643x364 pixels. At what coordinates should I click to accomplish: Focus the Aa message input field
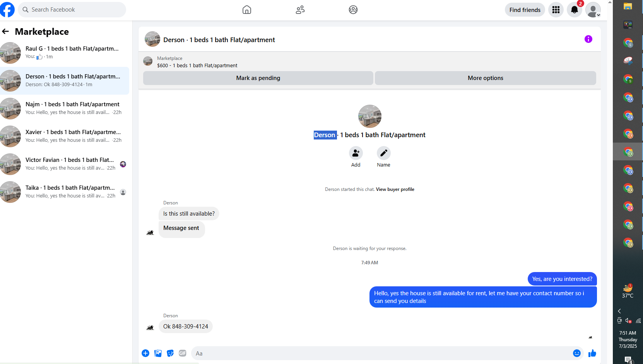pos(381,353)
